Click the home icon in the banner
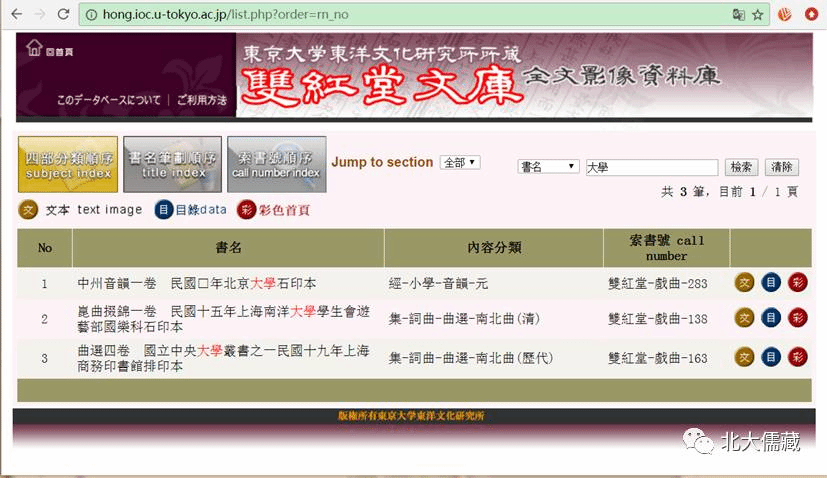This screenshot has width=827, height=478. pos(35,48)
